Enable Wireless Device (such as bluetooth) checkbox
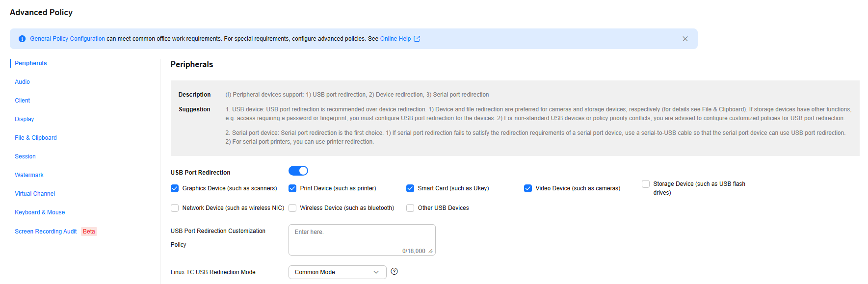Screen dimensions: 868x284 tap(292, 208)
